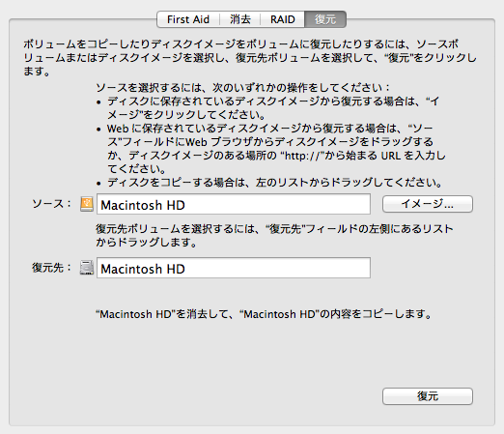This screenshot has height=434, width=504.
Task: Open the イメージ… chooser button
Action: click(428, 204)
